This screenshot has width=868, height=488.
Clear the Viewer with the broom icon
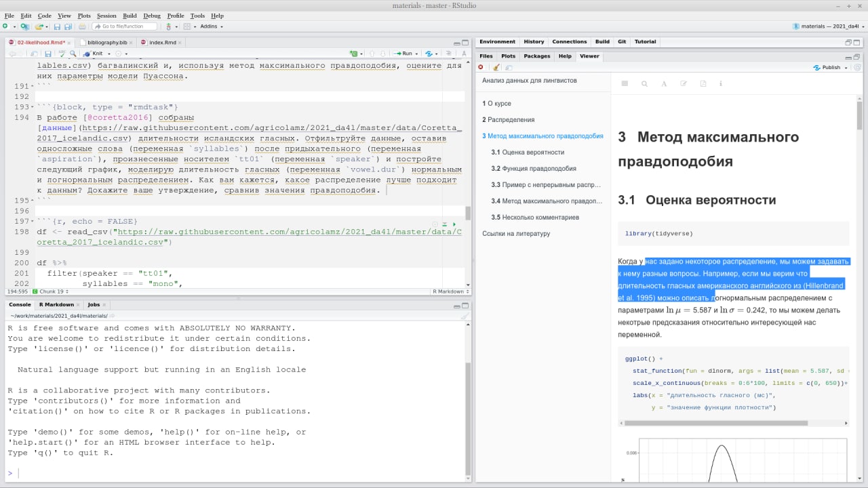coord(496,67)
